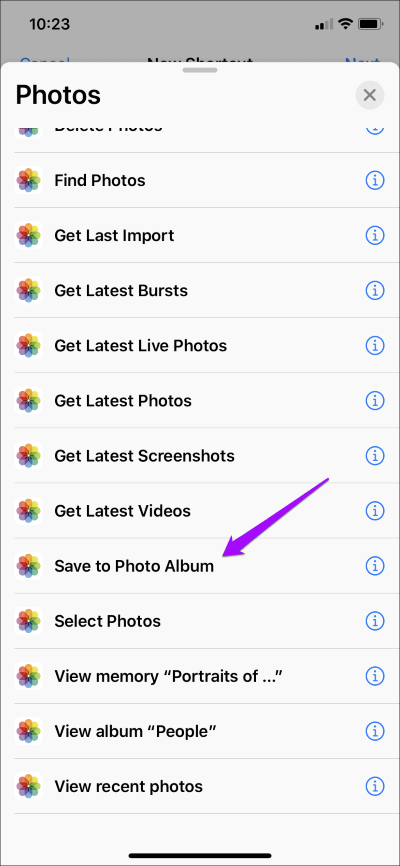Add the Find Photos action
The height and width of the screenshot is (866, 400).
[200, 180]
